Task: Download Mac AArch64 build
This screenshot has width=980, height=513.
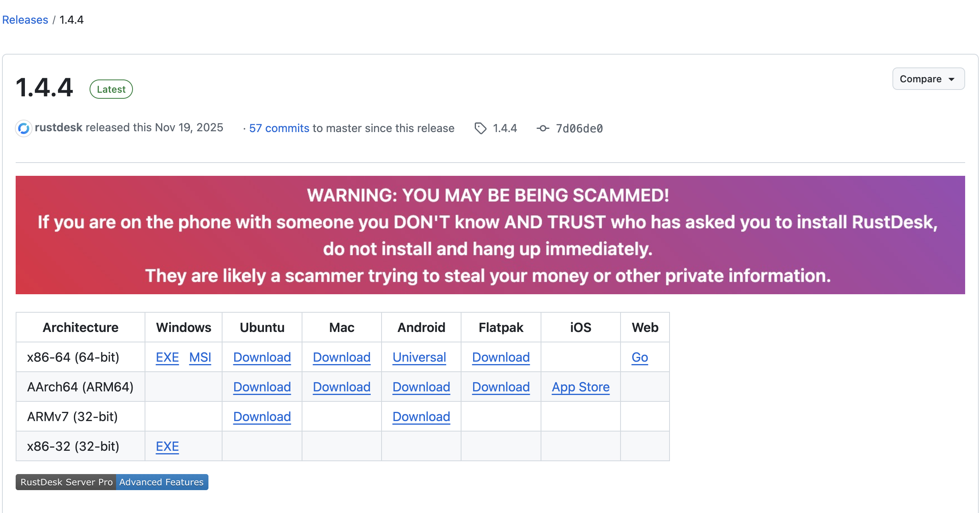Action: pos(341,387)
